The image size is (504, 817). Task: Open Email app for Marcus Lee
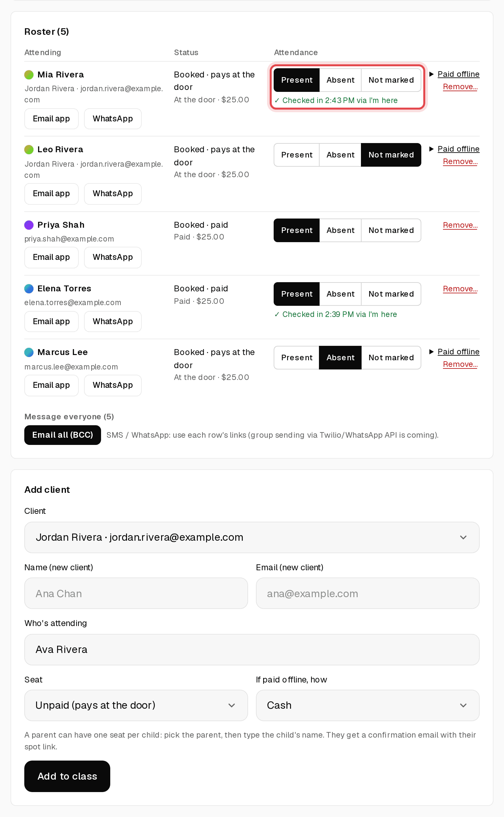(51, 385)
